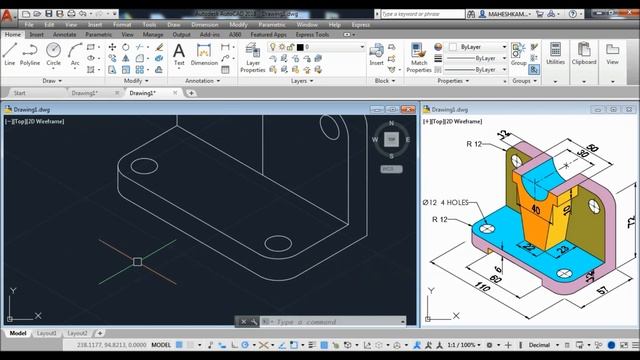Viewport: 640px width, 360px height.
Task: Click the Plot/Print icon in quick access toolbar
Action: click(x=71, y=14)
